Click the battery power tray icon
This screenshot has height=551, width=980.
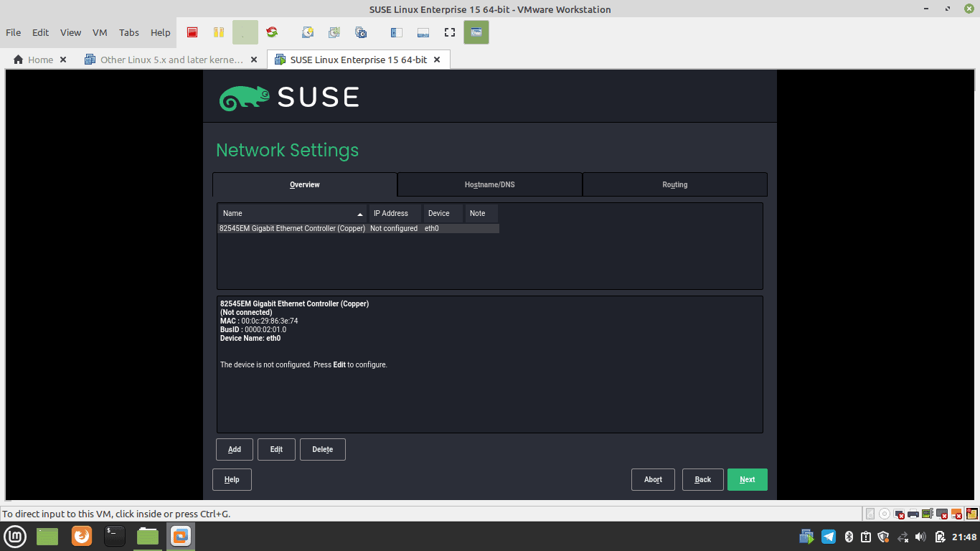point(940,537)
